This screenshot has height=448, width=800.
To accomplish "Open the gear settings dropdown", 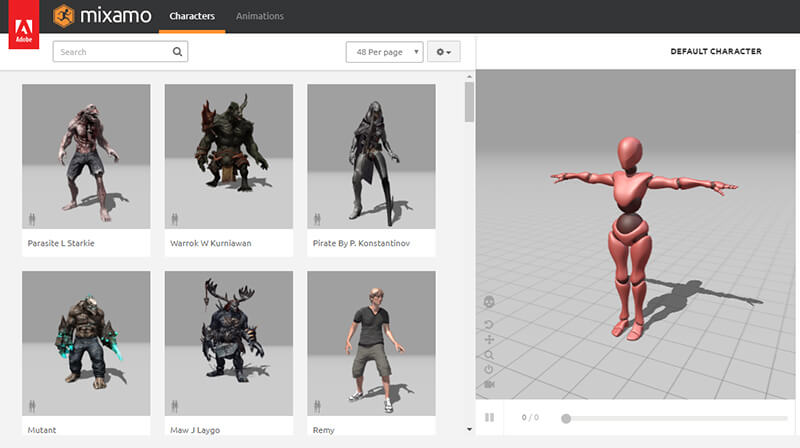I will [x=443, y=52].
